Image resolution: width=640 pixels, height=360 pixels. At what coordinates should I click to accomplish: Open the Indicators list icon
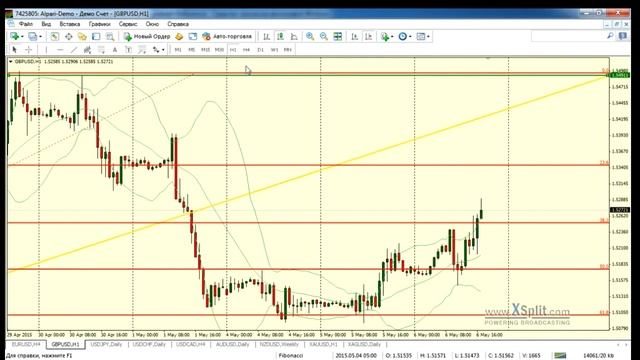coord(384,36)
